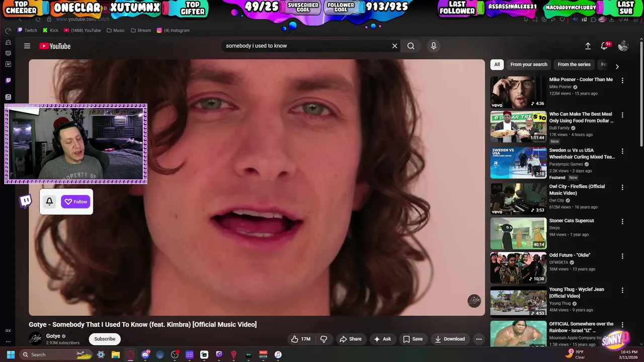Click the M sidebar icon
The height and width of the screenshot is (362, 644).
coord(8,64)
